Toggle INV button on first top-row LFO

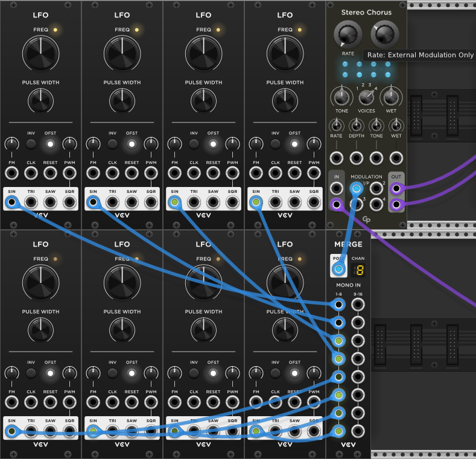(31, 144)
